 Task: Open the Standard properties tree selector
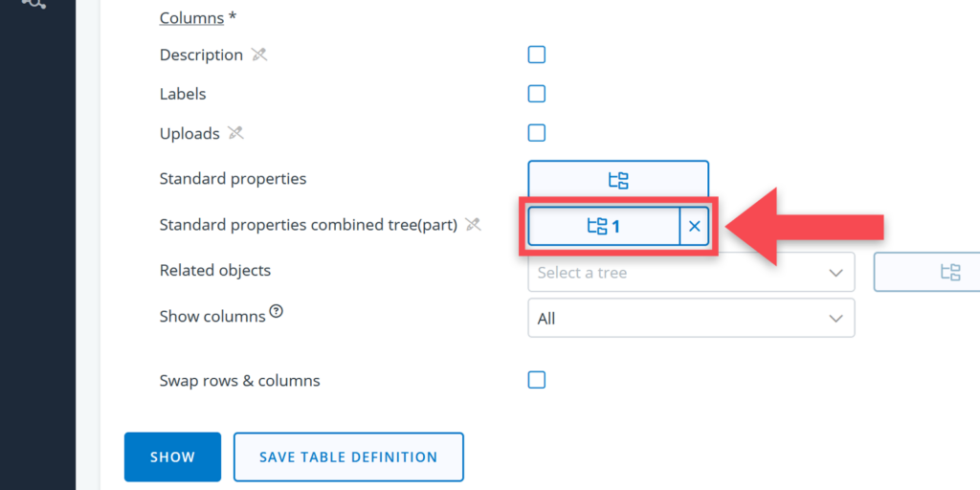(618, 180)
